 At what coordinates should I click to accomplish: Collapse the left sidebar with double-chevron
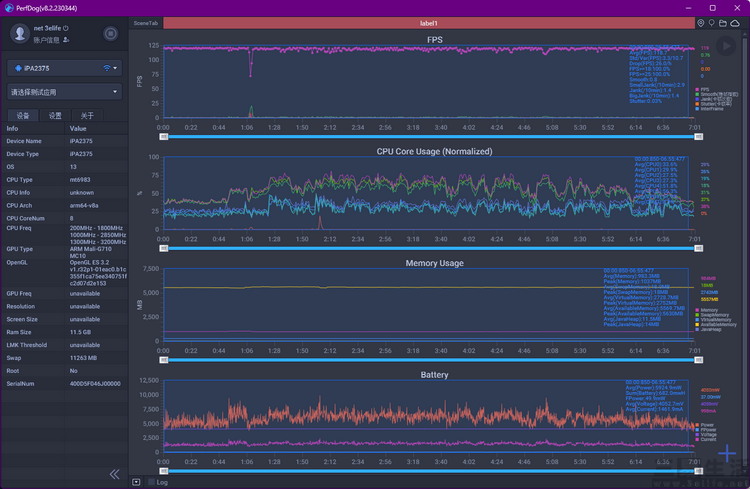pyautogui.click(x=114, y=474)
